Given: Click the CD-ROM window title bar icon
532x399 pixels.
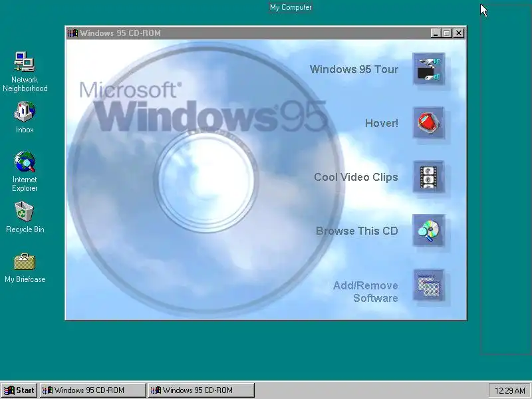Looking at the screenshot, I should [72, 33].
